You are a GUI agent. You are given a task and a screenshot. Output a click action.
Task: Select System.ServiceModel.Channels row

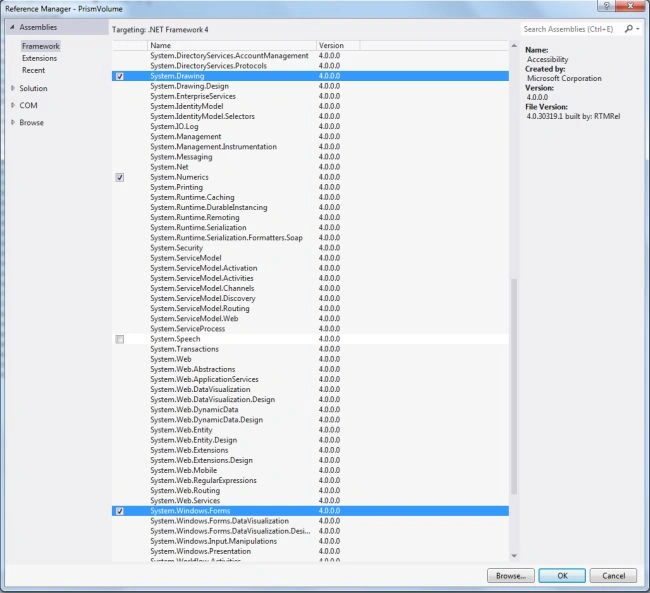[x=310, y=288]
